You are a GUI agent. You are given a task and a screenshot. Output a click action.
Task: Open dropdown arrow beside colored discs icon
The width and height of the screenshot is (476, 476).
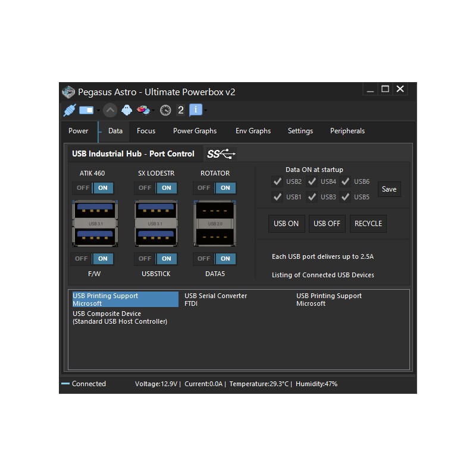(153, 110)
